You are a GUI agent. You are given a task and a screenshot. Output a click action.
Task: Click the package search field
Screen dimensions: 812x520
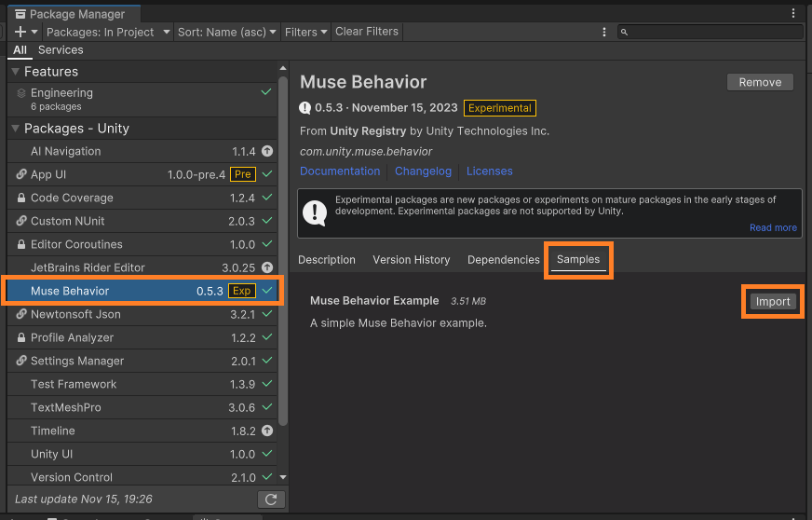tap(712, 32)
